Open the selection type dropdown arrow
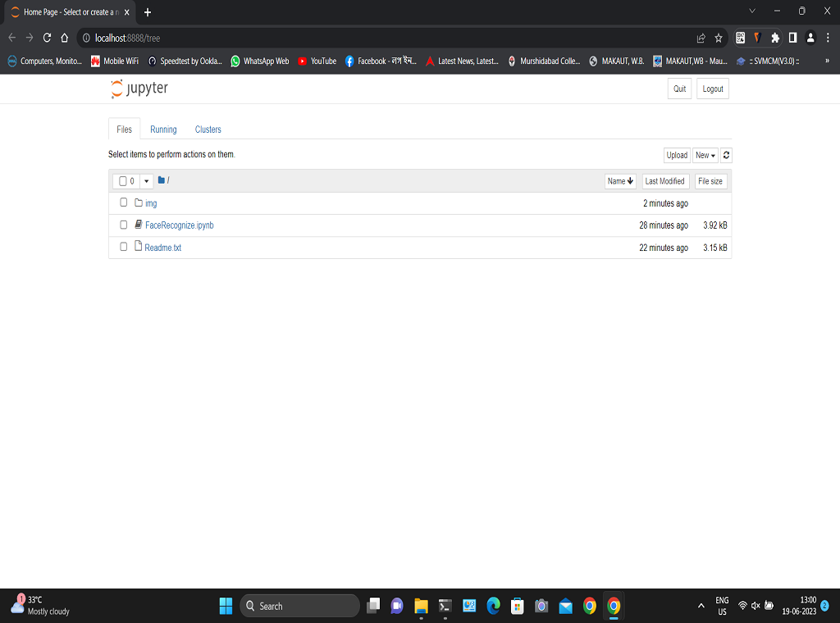This screenshot has width=840, height=623. click(x=146, y=181)
